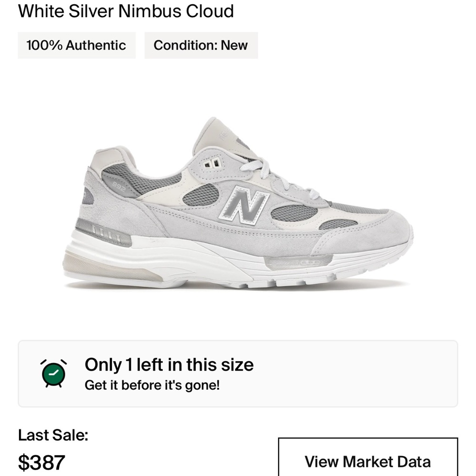Click the clock icon inside the alert box
This screenshot has height=476, width=476.
pyautogui.click(x=54, y=371)
